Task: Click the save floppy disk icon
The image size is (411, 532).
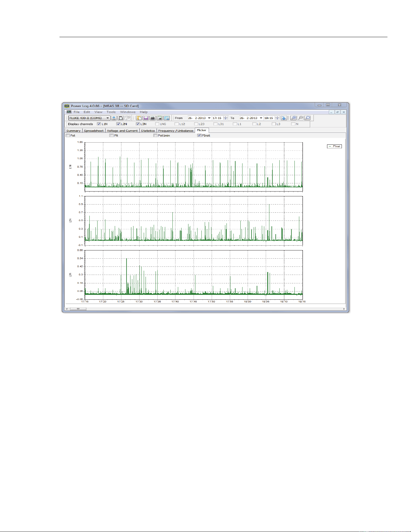Action: tap(146, 118)
